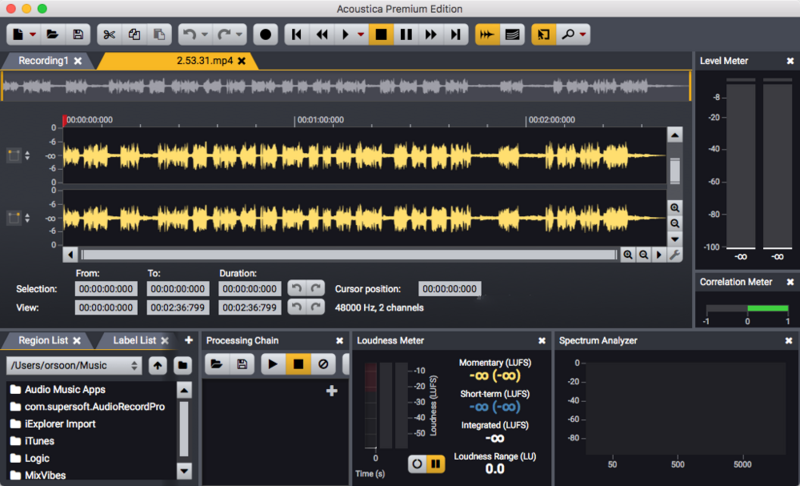Rewind the audio playback
The height and width of the screenshot is (486, 800).
322,34
